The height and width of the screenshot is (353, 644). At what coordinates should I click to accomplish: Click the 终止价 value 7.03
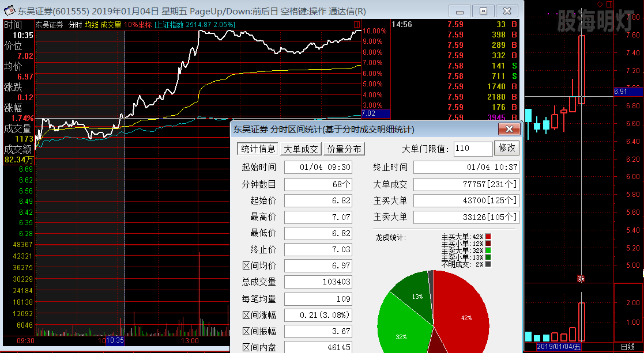click(318, 249)
